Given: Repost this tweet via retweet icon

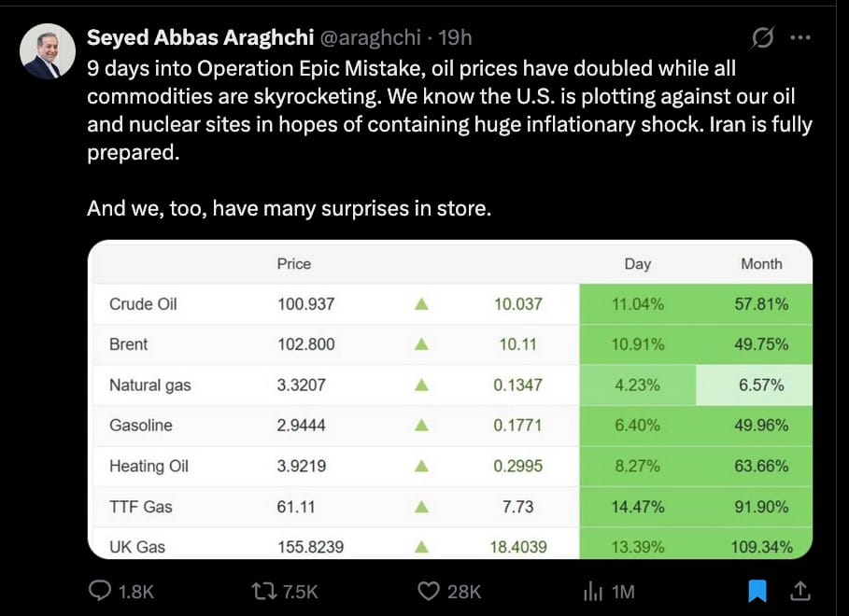Looking at the screenshot, I should pos(264,591).
